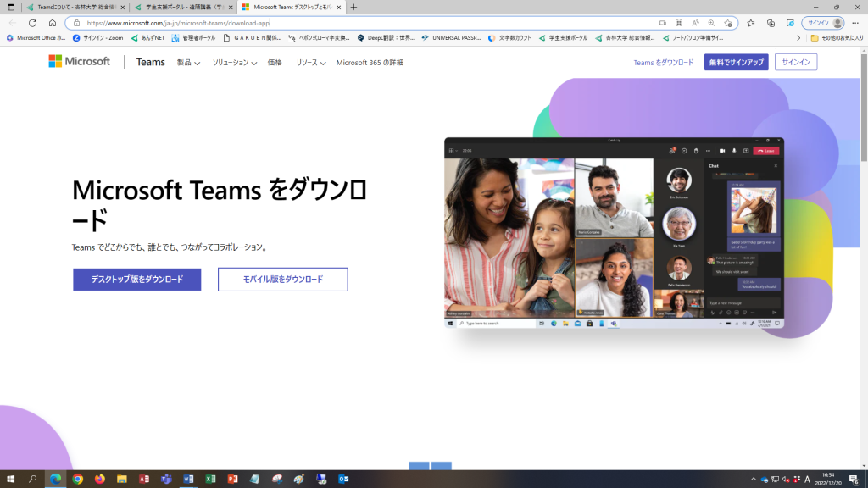Open tab actions menu icon at top left
The width and height of the screenshot is (868, 488).
[x=10, y=7]
